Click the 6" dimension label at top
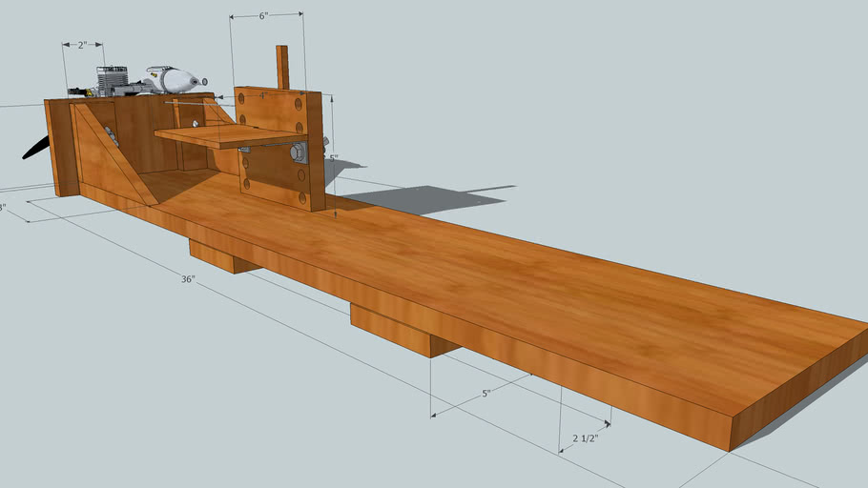Screen dimensions: 868x488 [x=265, y=16]
